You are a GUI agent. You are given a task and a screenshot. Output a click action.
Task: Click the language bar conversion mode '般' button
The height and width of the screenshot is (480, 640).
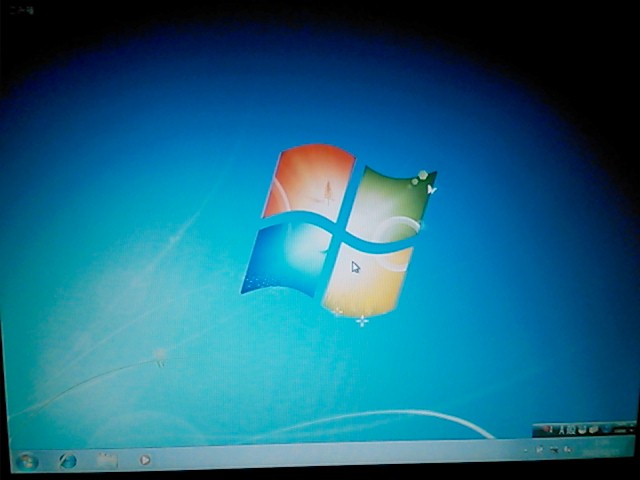click(571, 430)
